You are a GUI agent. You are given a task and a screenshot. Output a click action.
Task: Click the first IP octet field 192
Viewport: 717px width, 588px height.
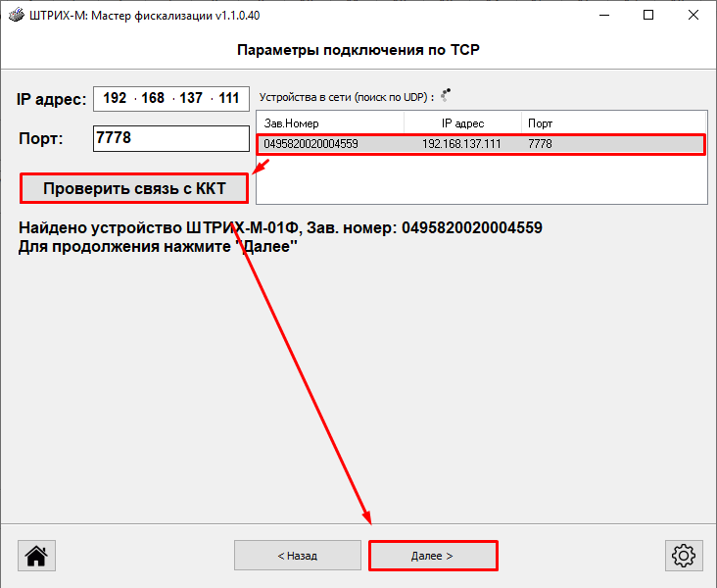[115, 99]
